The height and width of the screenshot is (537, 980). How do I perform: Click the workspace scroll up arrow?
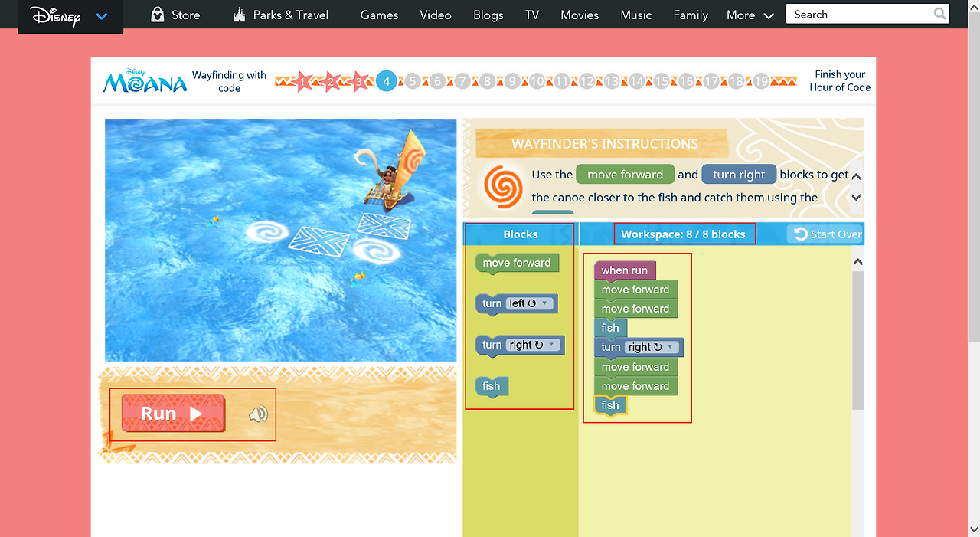pos(857,262)
